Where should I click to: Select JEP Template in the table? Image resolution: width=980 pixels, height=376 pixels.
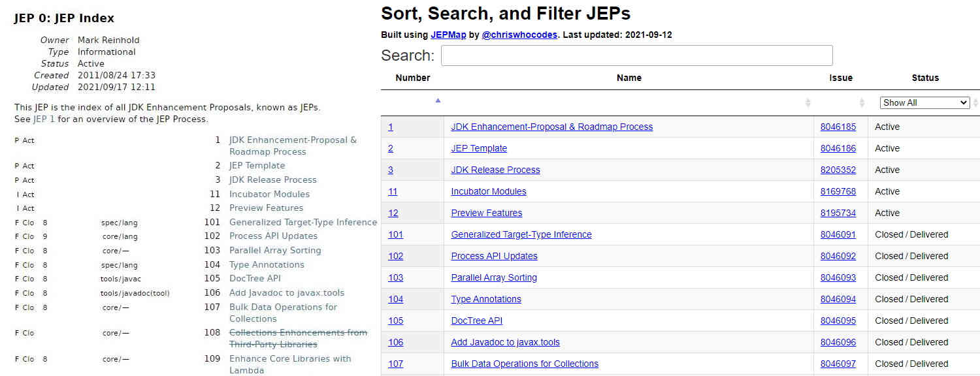pyautogui.click(x=479, y=148)
